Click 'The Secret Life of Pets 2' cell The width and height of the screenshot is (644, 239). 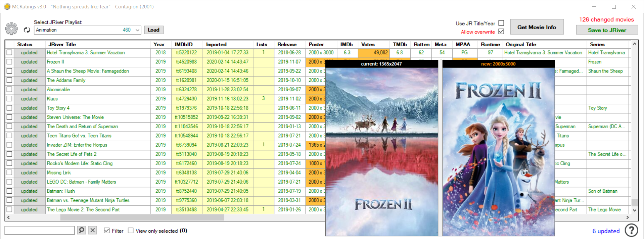coord(98,154)
